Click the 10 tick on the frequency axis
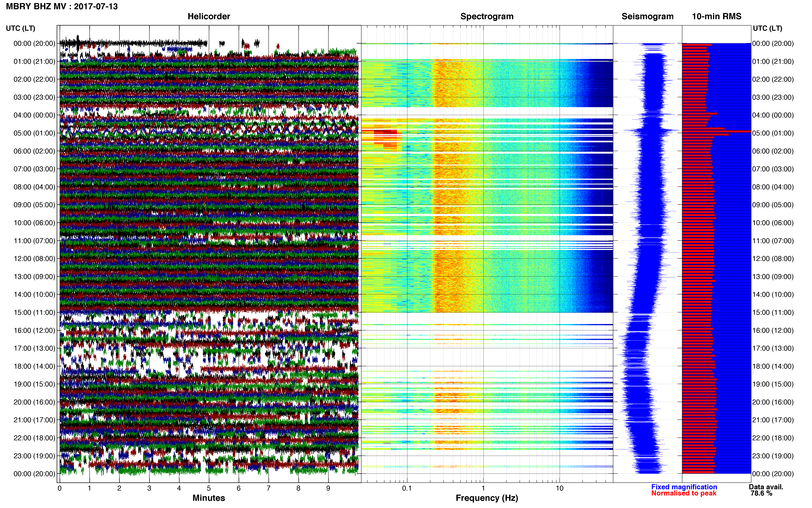The height and width of the screenshot is (508, 812). click(559, 488)
